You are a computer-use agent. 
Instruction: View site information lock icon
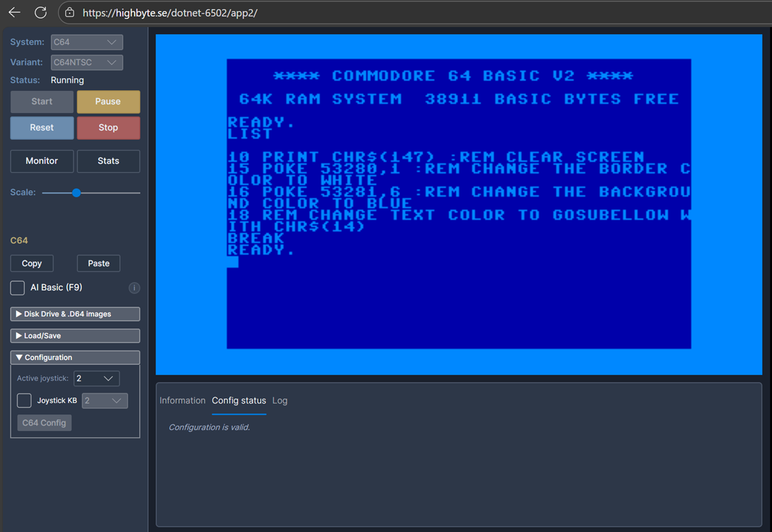[70, 12]
